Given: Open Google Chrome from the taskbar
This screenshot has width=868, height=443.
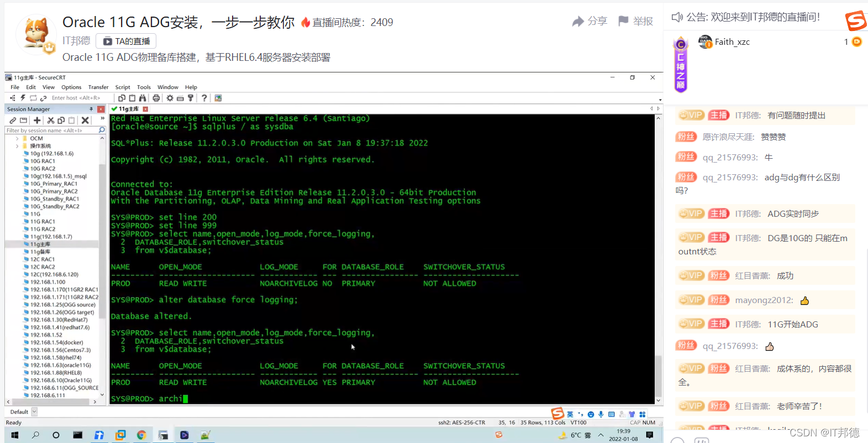Looking at the screenshot, I should [x=141, y=435].
